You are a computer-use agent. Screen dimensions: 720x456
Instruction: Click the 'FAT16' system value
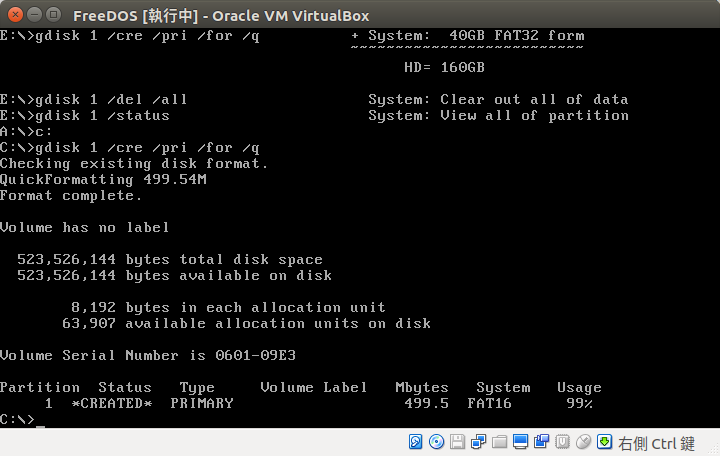(x=489, y=404)
